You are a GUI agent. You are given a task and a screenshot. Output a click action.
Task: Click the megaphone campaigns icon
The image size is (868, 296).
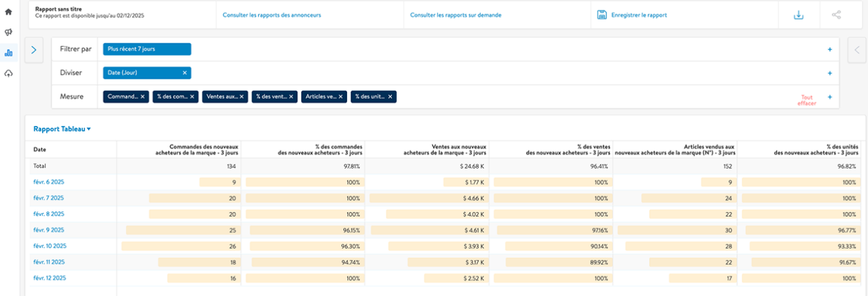pos(9,32)
